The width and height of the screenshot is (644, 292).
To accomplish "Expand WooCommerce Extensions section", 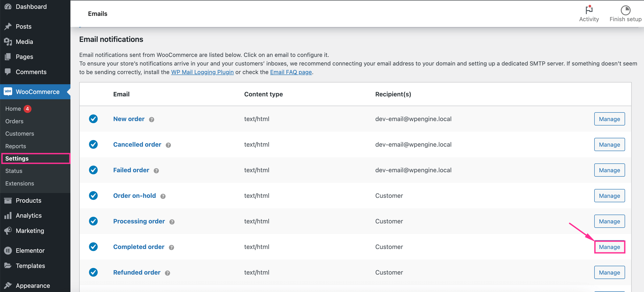I will (x=20, y=183).
